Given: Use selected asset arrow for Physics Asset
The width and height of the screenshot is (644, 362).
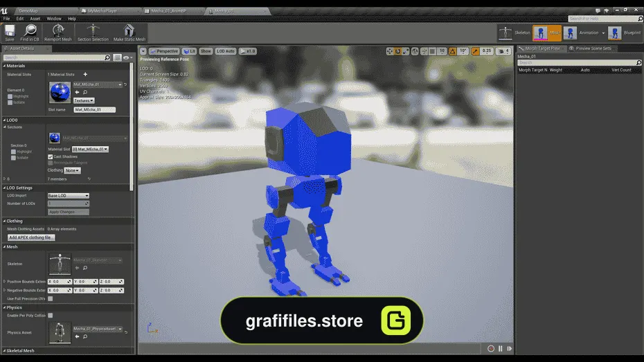Looking at the screenshot, I should 77,336.
